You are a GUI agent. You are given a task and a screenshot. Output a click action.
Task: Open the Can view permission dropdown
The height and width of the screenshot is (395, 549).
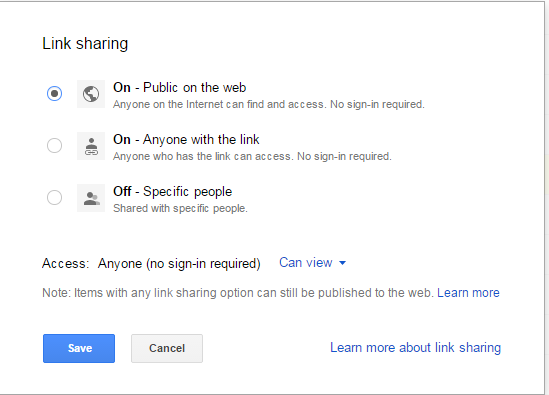(312, 263)
